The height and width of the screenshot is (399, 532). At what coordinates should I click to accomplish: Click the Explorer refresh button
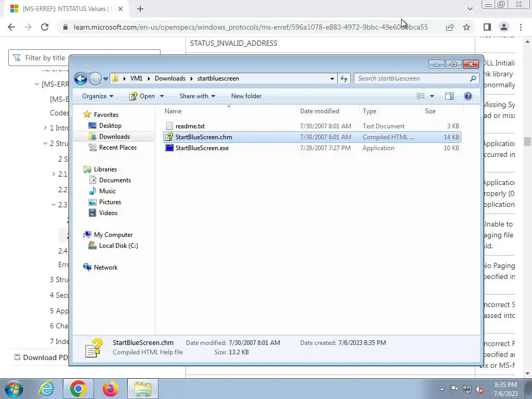click(x=344, y=79)
